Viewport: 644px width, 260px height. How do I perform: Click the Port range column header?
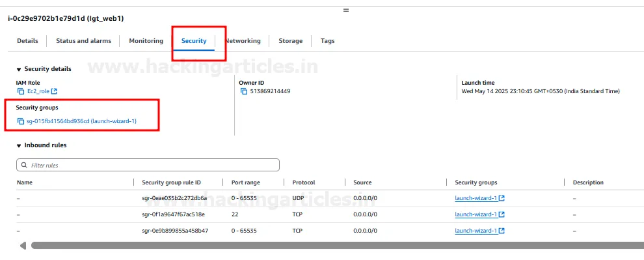[246, 182]
